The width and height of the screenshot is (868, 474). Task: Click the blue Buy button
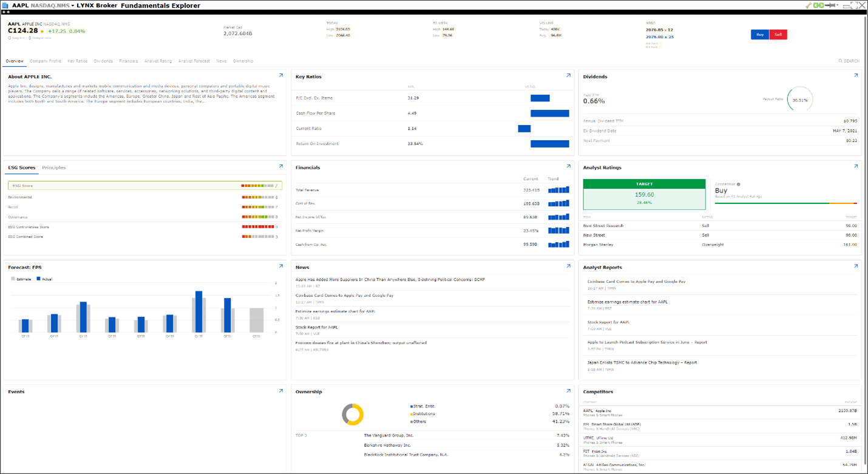760,35
